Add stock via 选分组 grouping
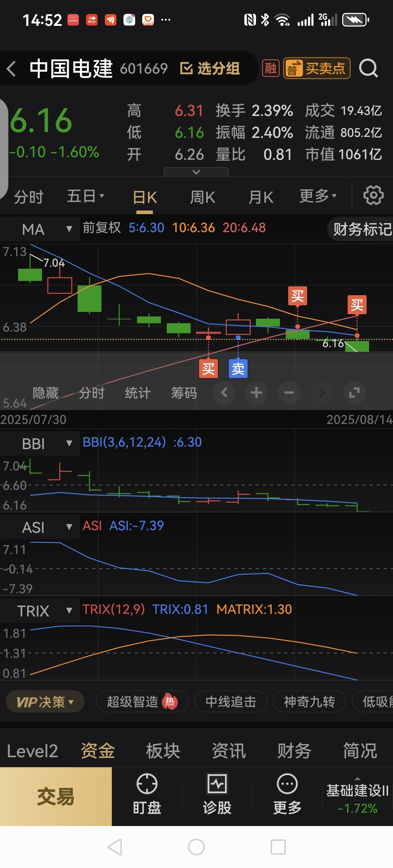This screenshot has width=393, height=868. click(x=210, y=68)
